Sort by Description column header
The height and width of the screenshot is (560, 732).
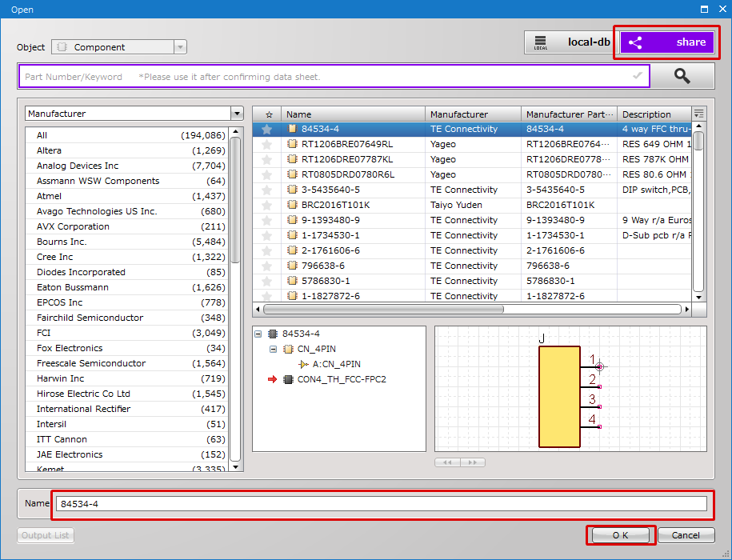[x=652, y=114]
